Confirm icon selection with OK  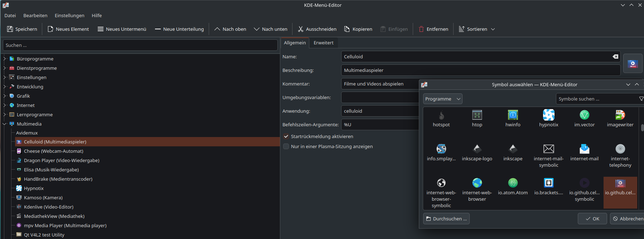click(592, 219)
